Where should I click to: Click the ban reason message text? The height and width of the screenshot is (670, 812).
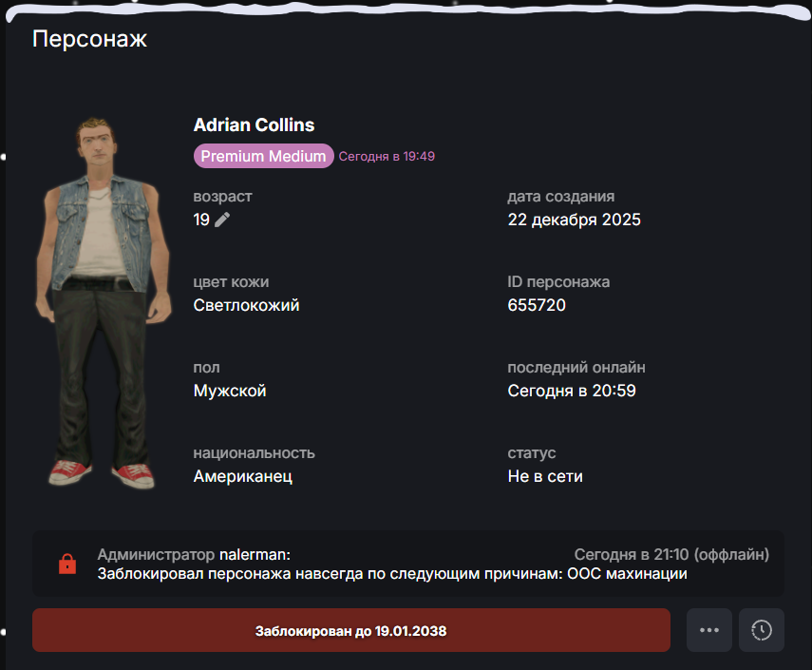(392, 574)
